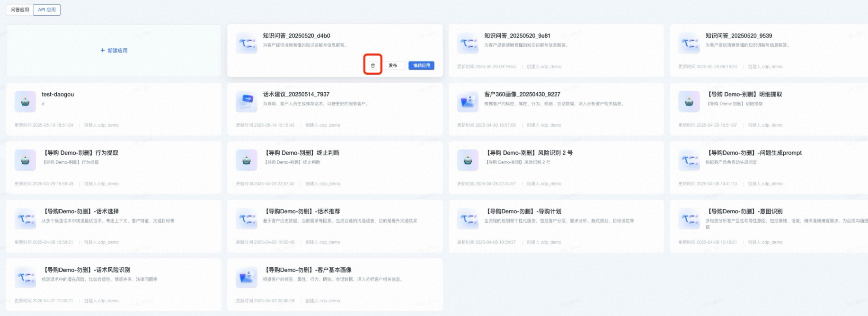Open 【导购Demo-勿删】-意图识别 card title

pyautogui.click(x=744, y=211)
